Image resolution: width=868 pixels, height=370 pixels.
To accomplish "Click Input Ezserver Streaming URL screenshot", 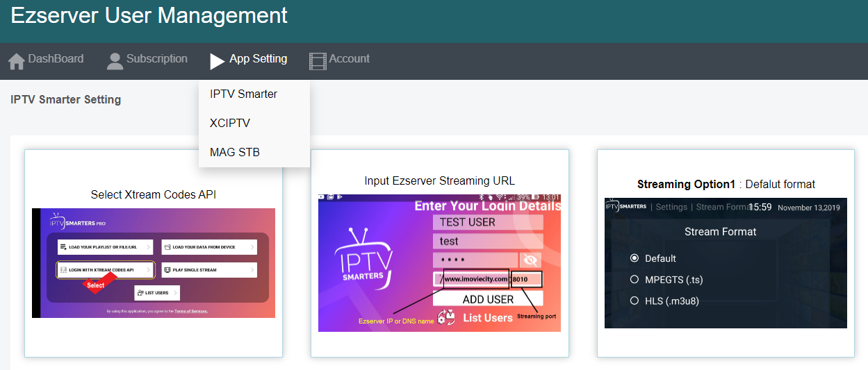I will coord(439,262).
